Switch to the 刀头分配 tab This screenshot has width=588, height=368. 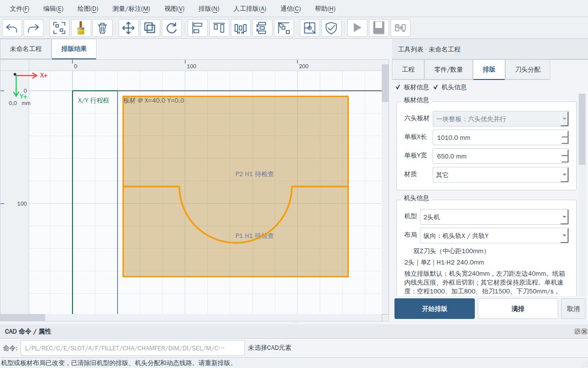coord(528,70)
